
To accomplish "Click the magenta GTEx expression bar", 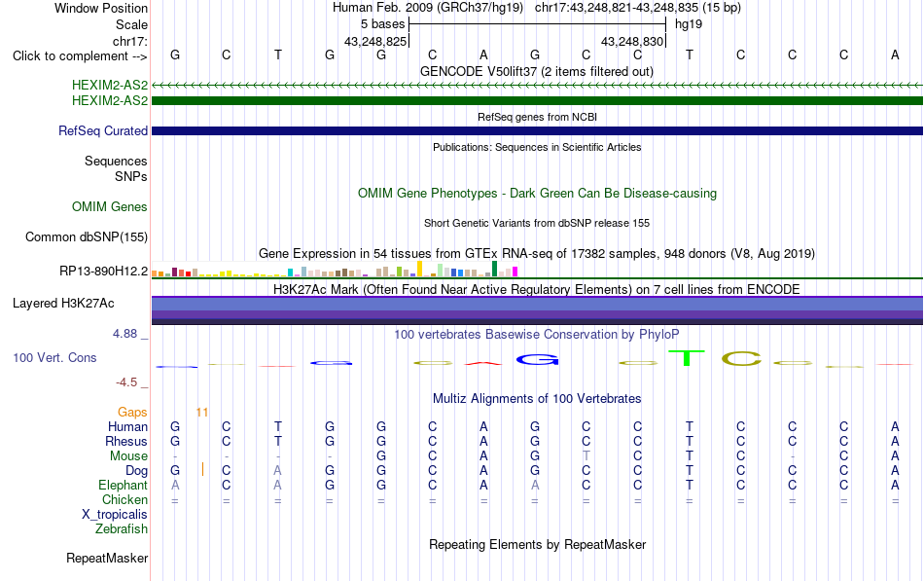I will pyautogui.click(x=515, y=272).
